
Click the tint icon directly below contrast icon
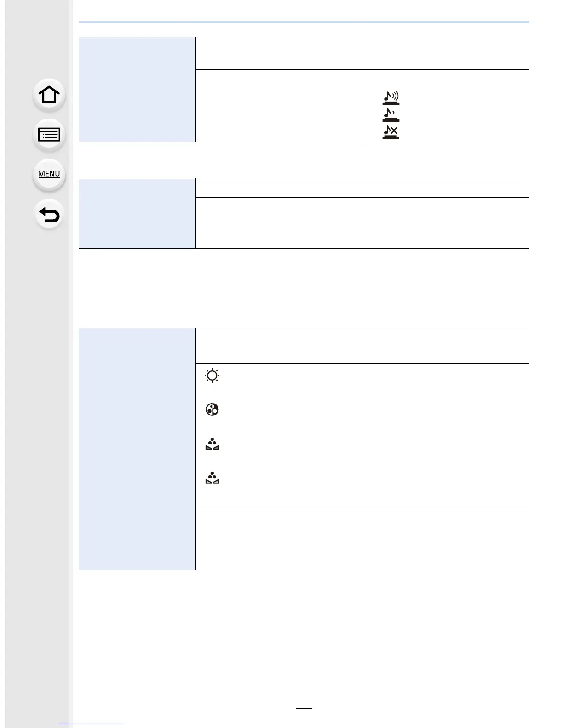click(x=212, y=444)
